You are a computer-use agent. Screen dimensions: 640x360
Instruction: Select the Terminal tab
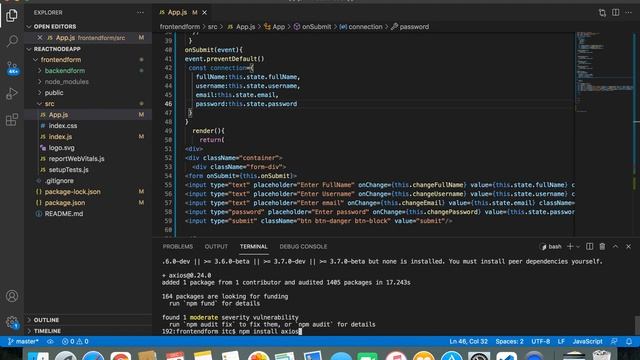pos(253,247)
